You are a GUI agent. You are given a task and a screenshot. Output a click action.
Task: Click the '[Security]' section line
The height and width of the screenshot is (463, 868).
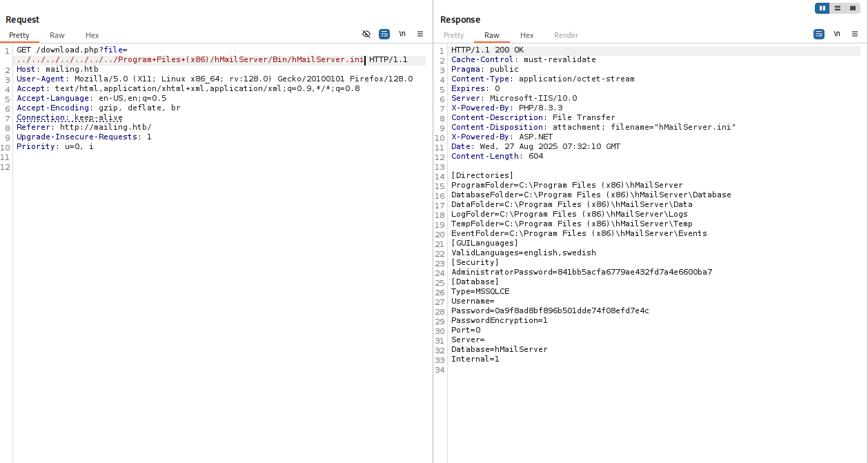(475, 262)
